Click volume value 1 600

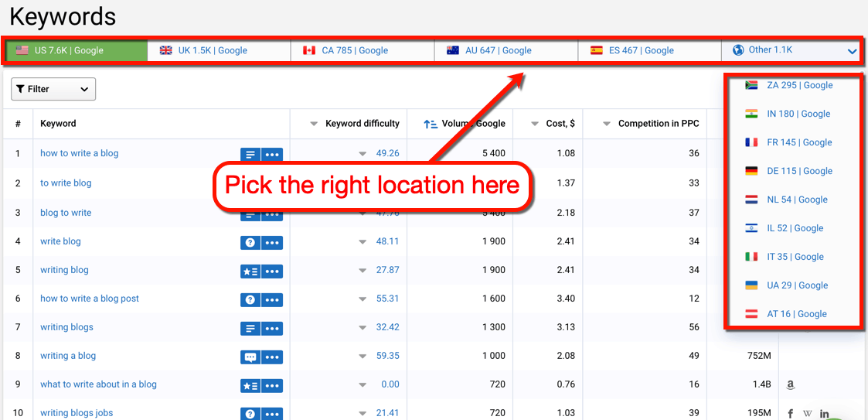point(493,299)
